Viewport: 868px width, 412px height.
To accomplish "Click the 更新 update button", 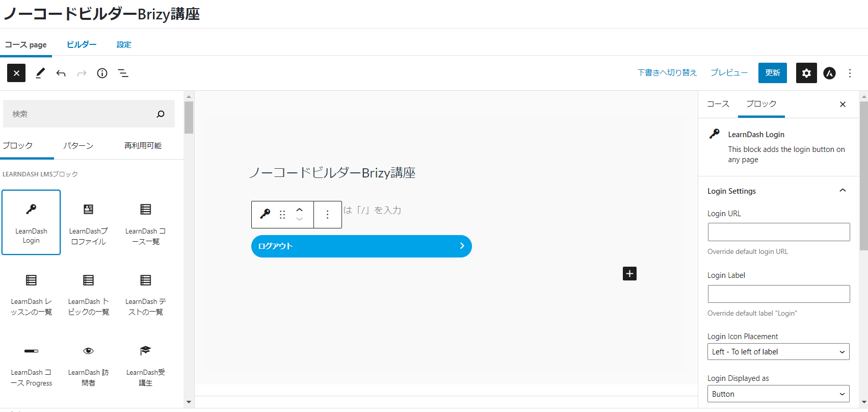I will coord(772,73).
